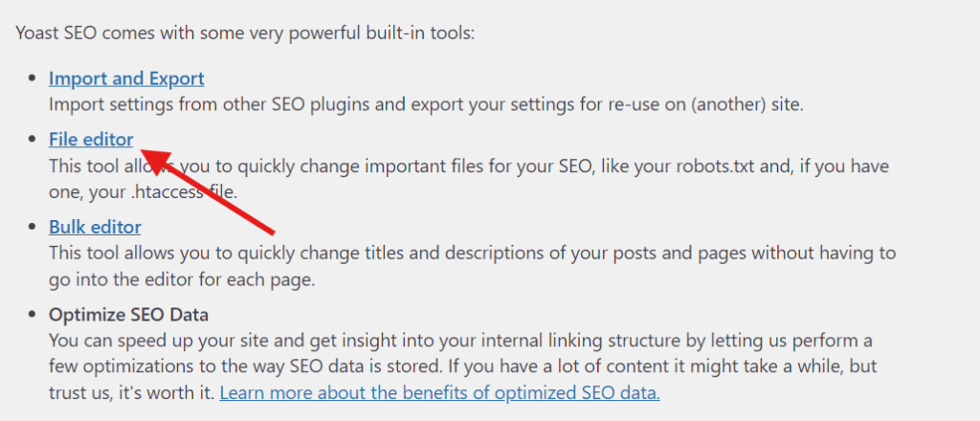Click the Bulk editor description about titles and descriptions
The height and width of the screenshot is (421, 980).
click(473, 266)
